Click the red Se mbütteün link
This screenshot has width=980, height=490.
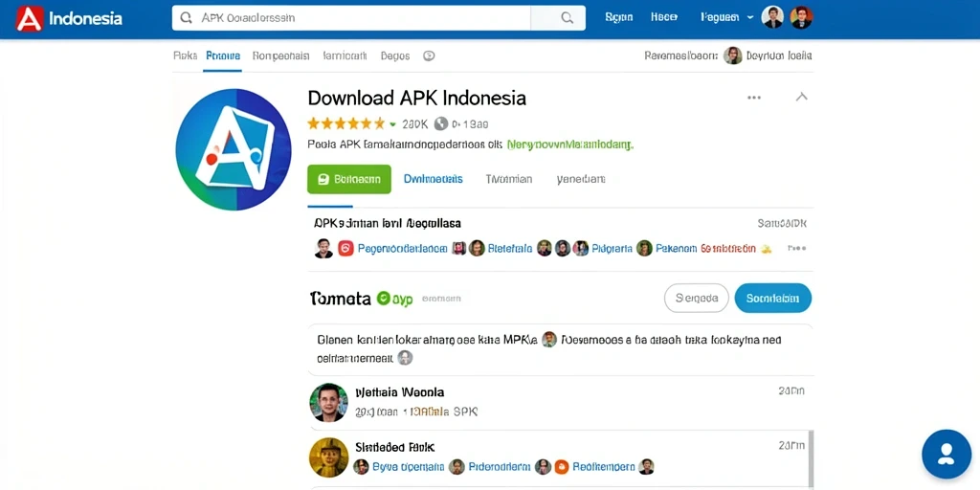point(727,248)
